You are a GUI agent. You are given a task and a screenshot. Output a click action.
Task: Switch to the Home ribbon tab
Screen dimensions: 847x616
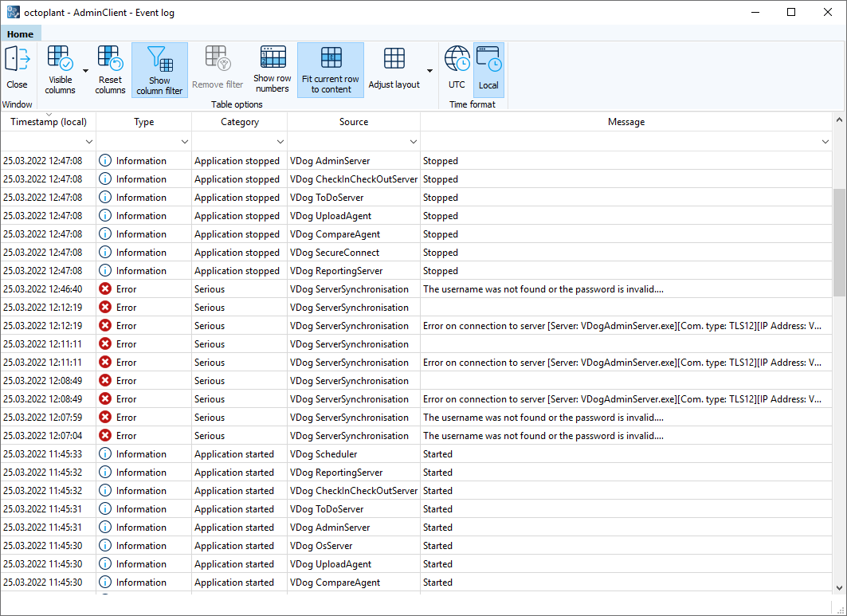click(x=20, y=33)
